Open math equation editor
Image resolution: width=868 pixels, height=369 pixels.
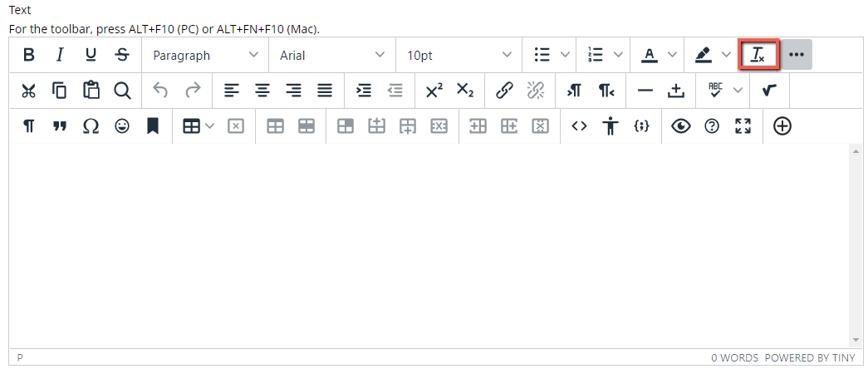point(769,91)
